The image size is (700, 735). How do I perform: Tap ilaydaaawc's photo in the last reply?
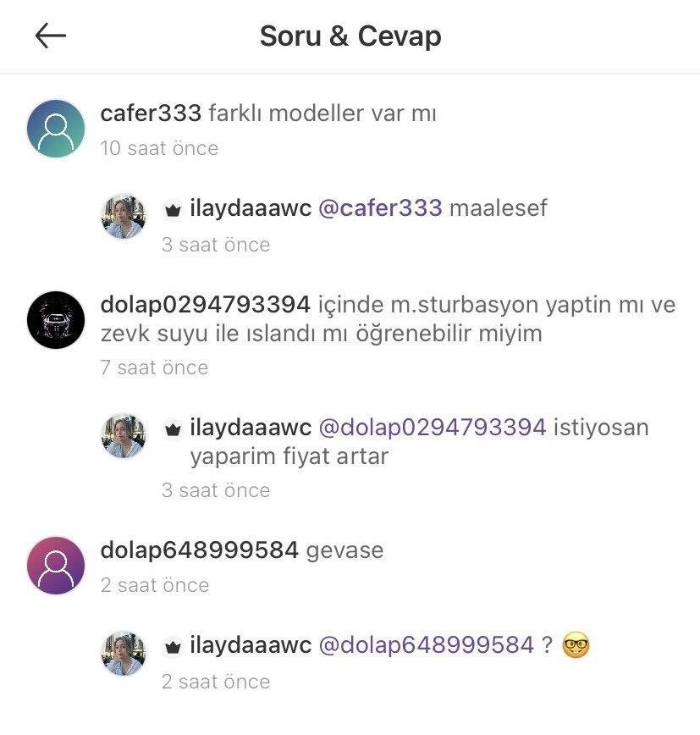[x=124, y=654]
